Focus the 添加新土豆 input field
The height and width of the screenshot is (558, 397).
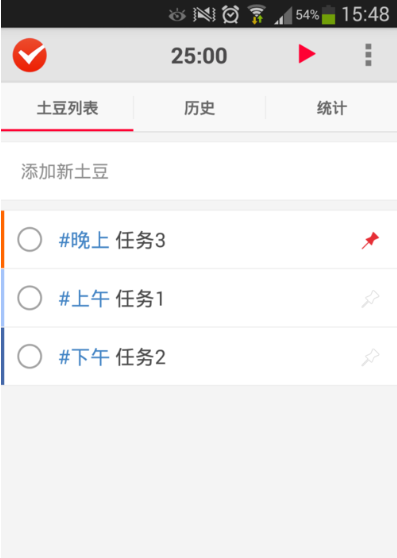click(x=199, y=172)
